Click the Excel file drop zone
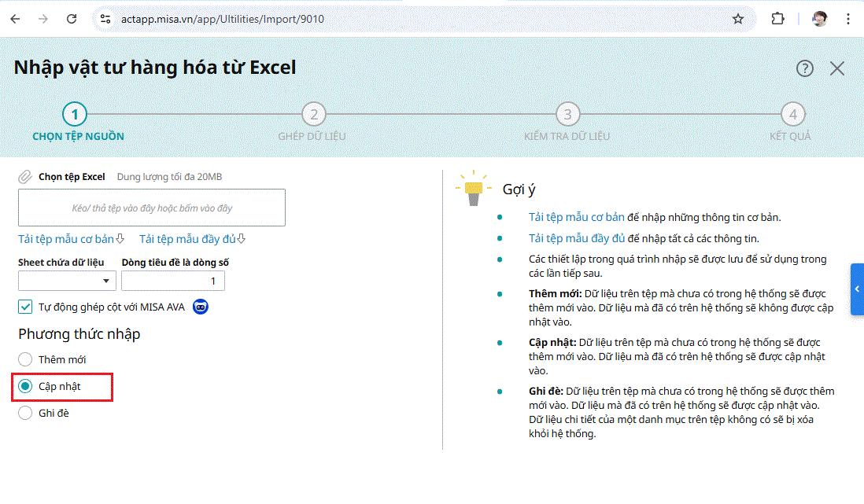Viewport: 864px width, 504px height. (x=152, y=208)
